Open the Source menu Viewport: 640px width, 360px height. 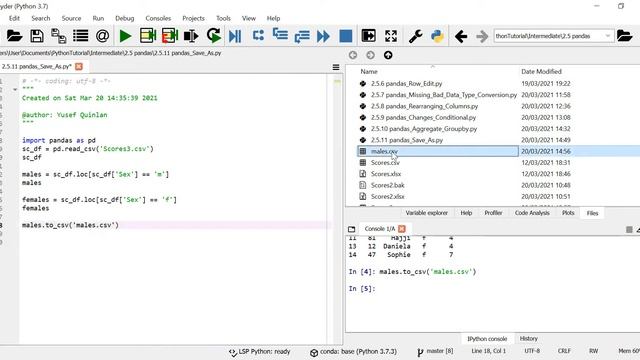coord(71,18)
